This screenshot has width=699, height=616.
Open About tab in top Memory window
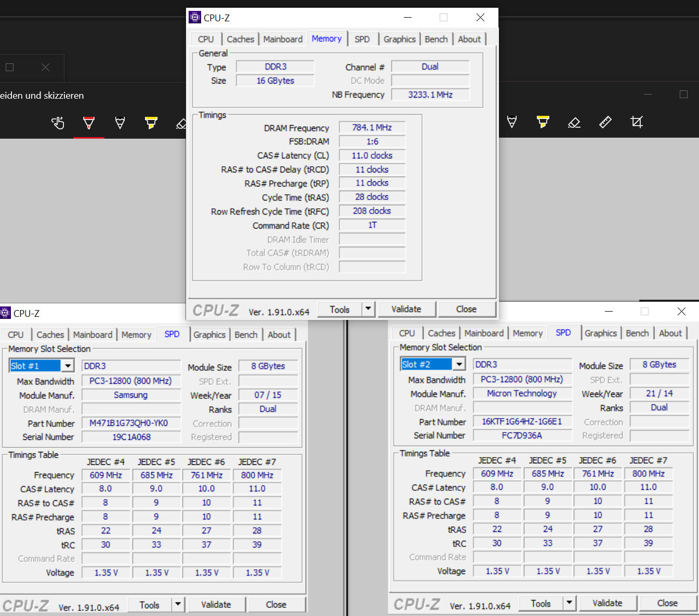(x=469, y=39)
